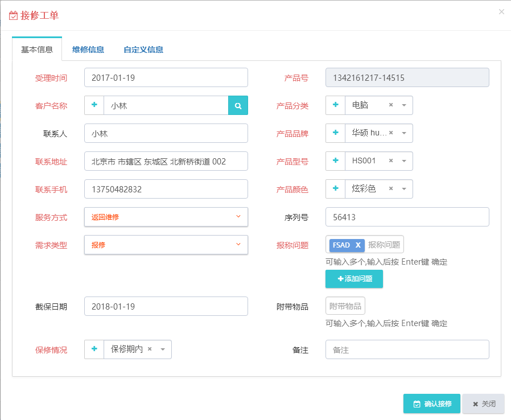The height and width of the screenshot is (420, 511).
Task: Click the 附带物品 tag input
Action: [x=345, y=306]
